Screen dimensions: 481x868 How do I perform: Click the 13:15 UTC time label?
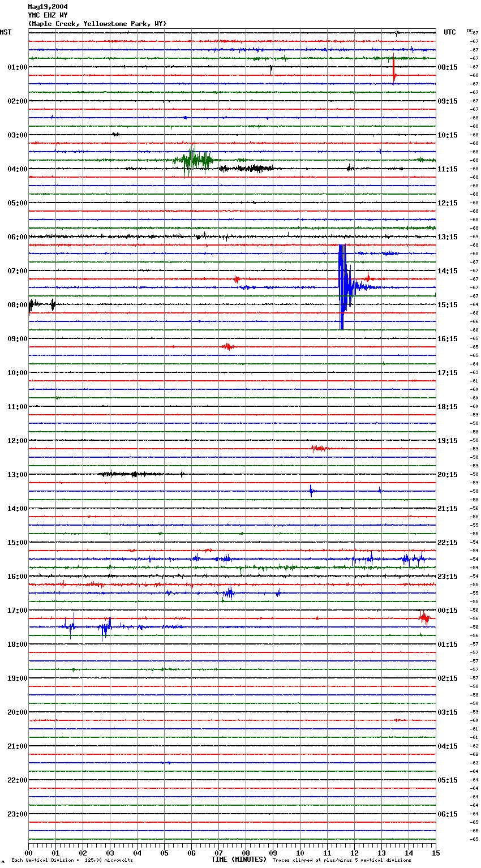pos(448,237)
